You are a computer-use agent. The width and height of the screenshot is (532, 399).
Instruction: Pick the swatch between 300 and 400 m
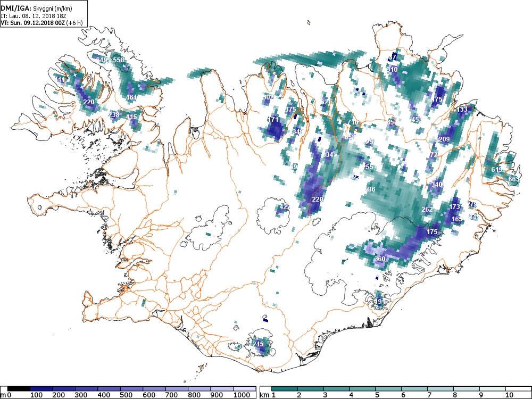87,388
